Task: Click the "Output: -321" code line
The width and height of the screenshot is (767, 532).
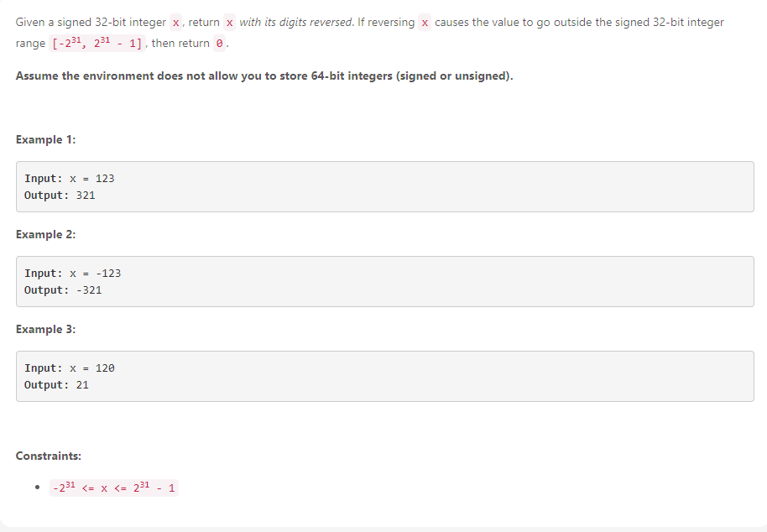Action: pyautogui.click(x=63, y=290)
